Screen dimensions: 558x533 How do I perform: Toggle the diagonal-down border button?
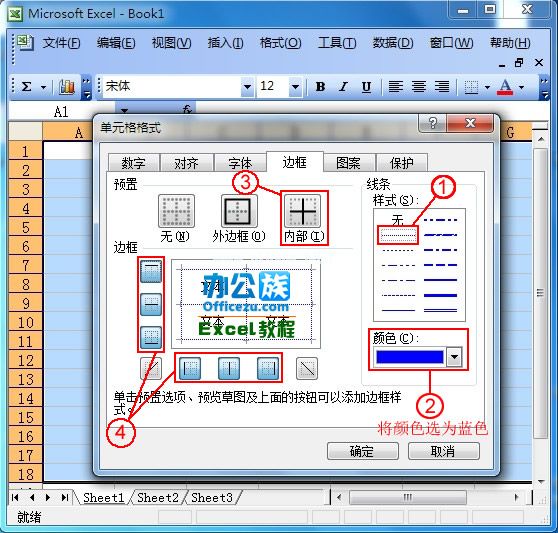(x=307, y=368)
